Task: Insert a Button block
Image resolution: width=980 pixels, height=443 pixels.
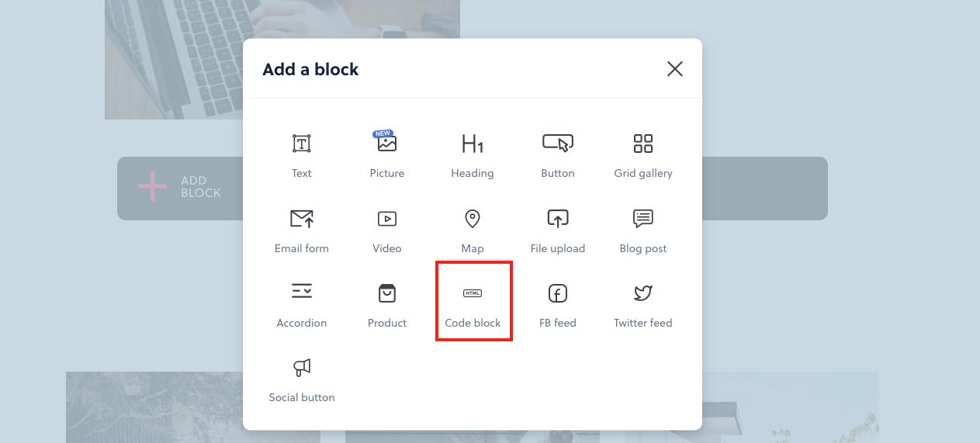Action: pos(557,154)
